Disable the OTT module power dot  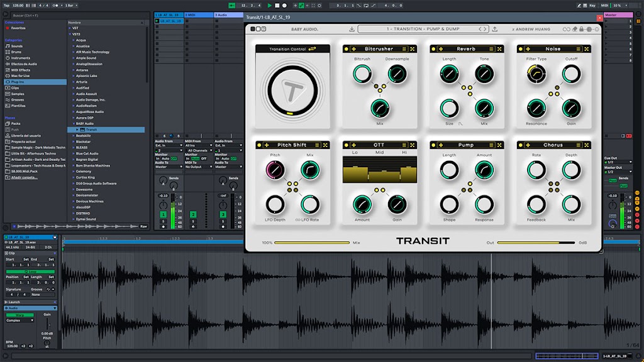tap(347, 145)
